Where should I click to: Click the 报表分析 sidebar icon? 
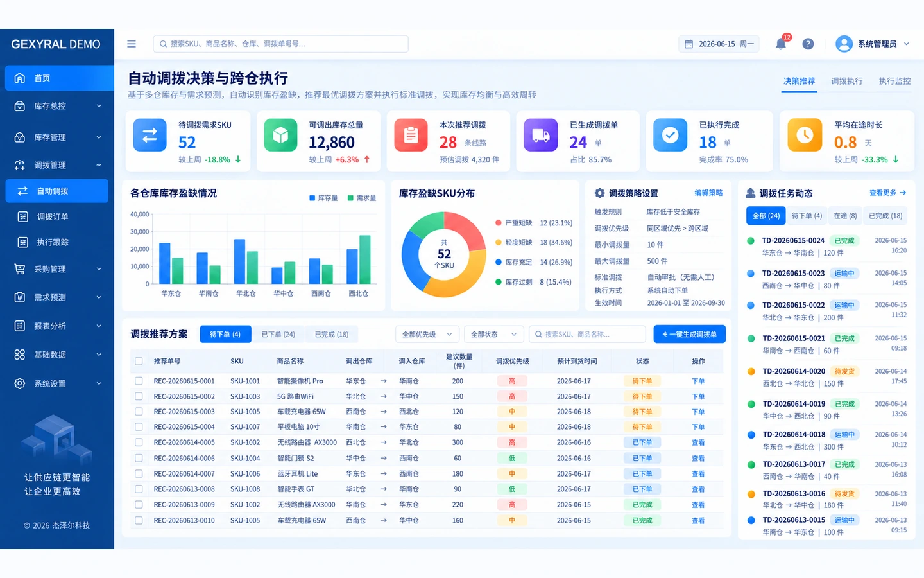click(x=20, y=326)
